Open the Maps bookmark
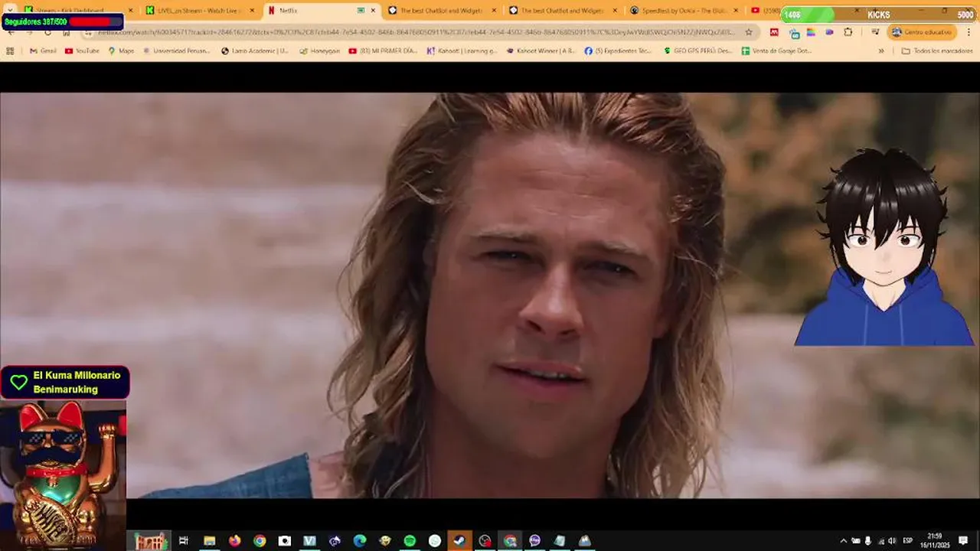980x551 pixels. (x=121, y=51)
